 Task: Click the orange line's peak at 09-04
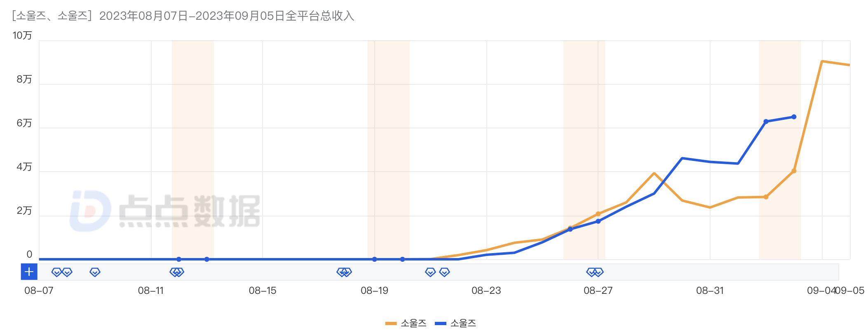[822, 62]
